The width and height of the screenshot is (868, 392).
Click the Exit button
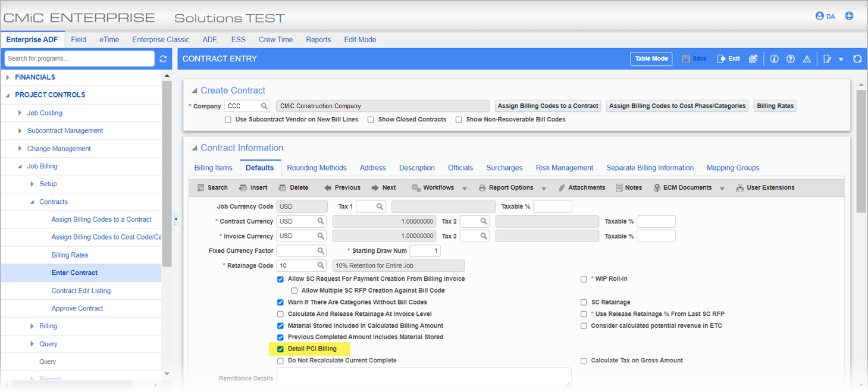729,59
